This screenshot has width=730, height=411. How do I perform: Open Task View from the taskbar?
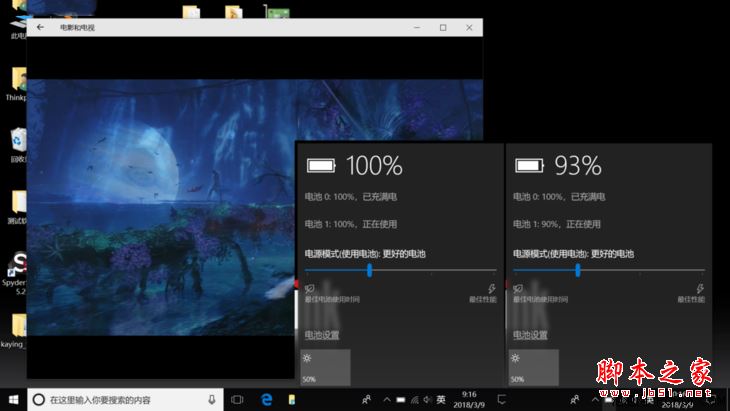[237, 400]
